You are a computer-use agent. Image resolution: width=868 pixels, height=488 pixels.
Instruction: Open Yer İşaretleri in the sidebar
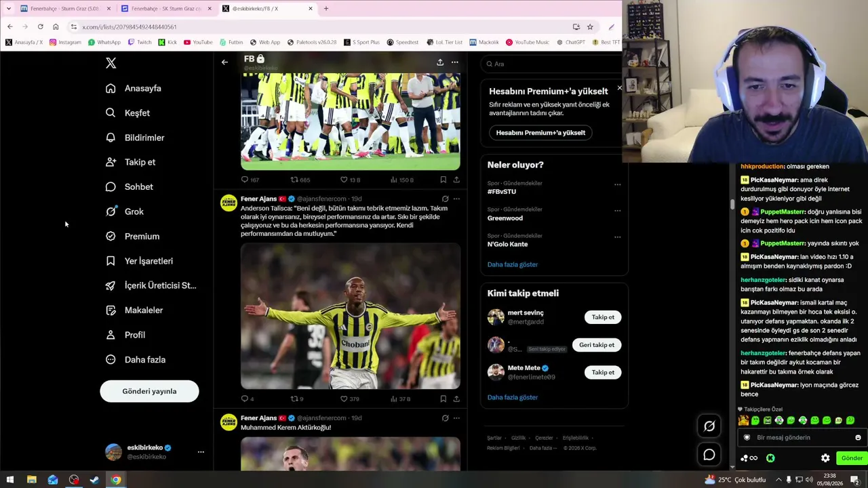[x=139, y=261]
